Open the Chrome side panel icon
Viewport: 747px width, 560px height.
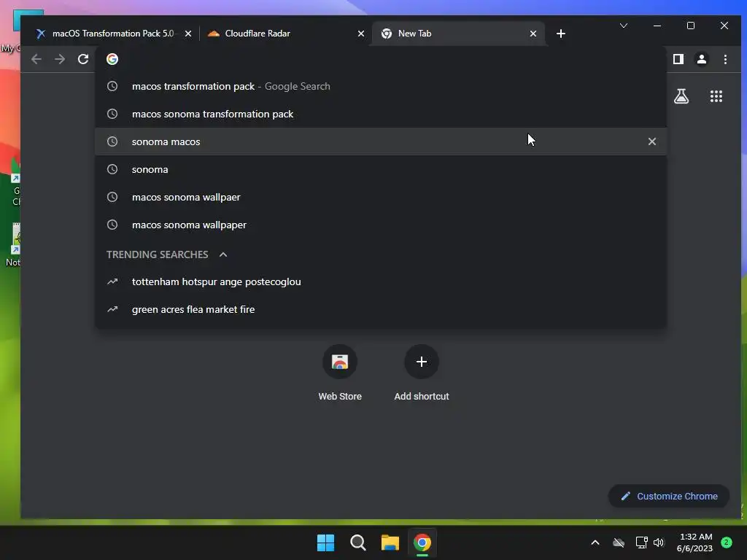point(678,59)
